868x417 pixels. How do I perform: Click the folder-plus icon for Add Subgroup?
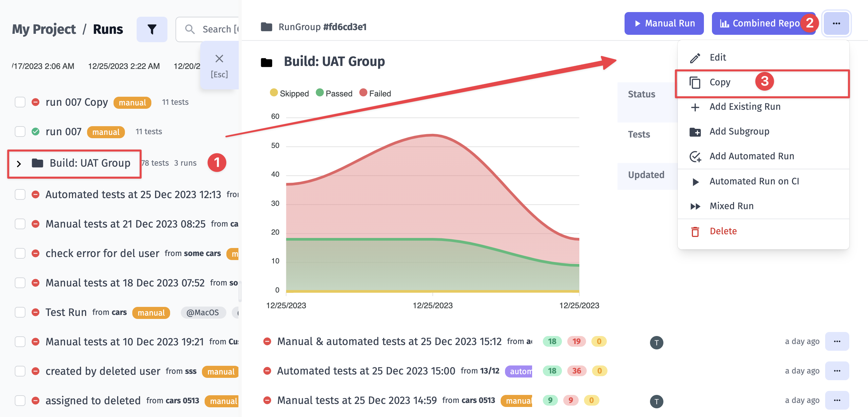[x=695, y=132]
